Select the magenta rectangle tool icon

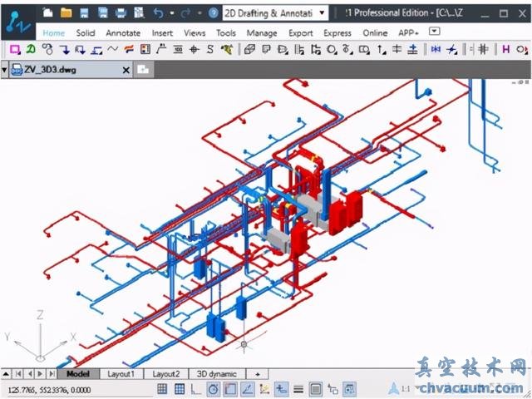pyautogui.click(x=15, y=50)
